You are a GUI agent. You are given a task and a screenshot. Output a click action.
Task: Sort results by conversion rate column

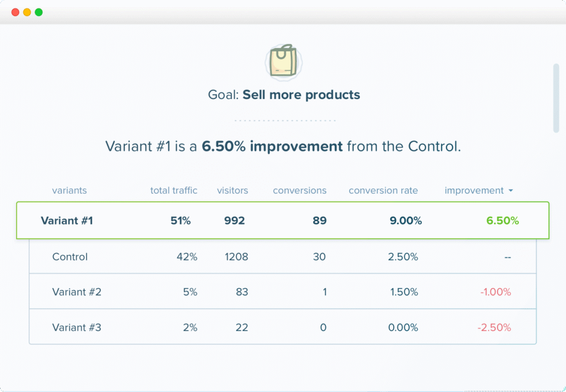pyautogui.click(x=383, y=190)
